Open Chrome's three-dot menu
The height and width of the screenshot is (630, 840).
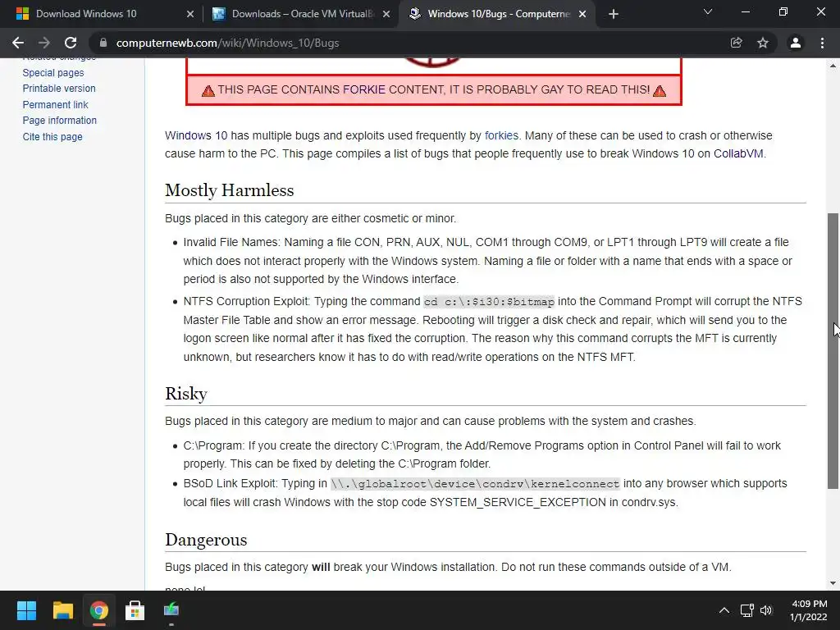point(822,43)
